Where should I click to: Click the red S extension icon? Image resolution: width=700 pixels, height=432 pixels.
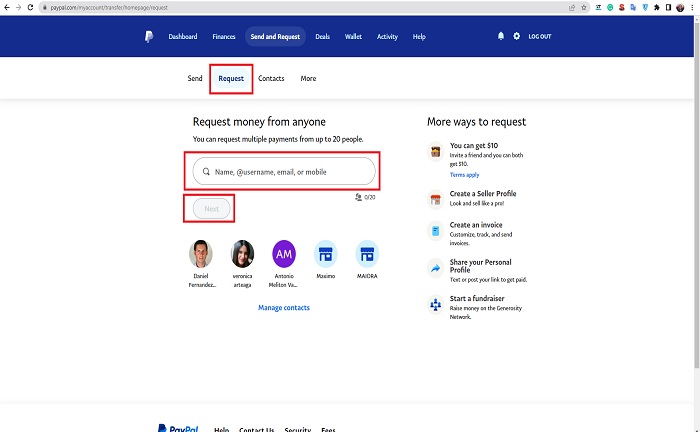pos(621,8)
